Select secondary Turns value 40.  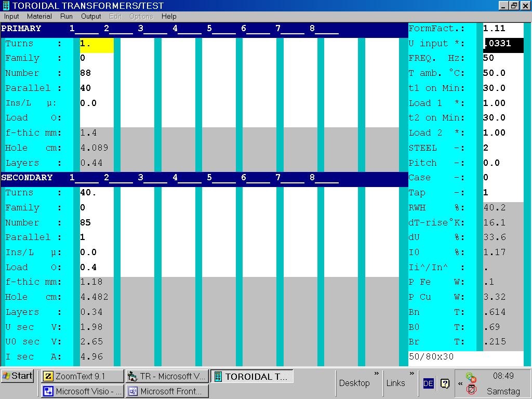(97, 192)
